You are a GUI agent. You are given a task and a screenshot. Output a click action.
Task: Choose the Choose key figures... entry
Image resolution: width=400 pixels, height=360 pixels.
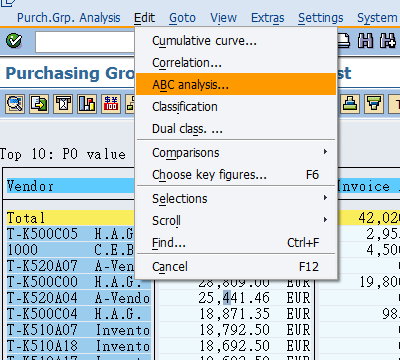point(236,175)
